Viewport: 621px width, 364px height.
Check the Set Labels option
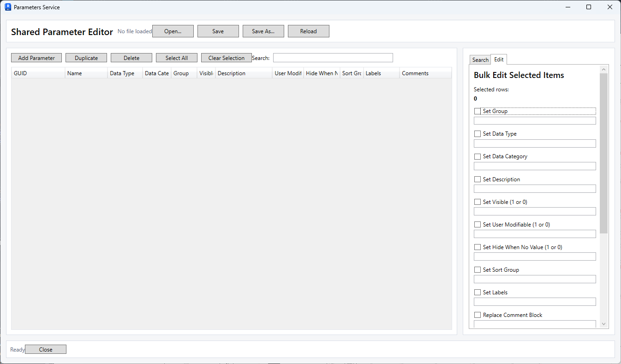pos(478,292)
